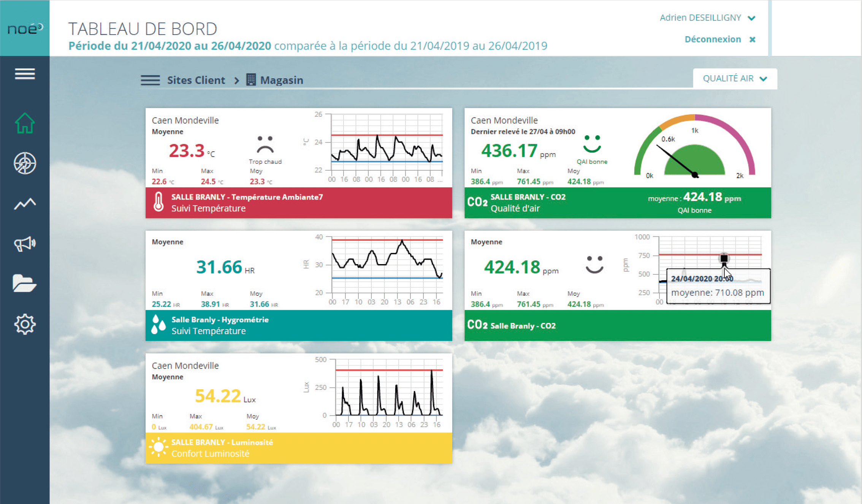The height and width of the screenshot is (504, 862).
Task: Click the Lux luminosity chart
Action: click(x=389, y=388)
